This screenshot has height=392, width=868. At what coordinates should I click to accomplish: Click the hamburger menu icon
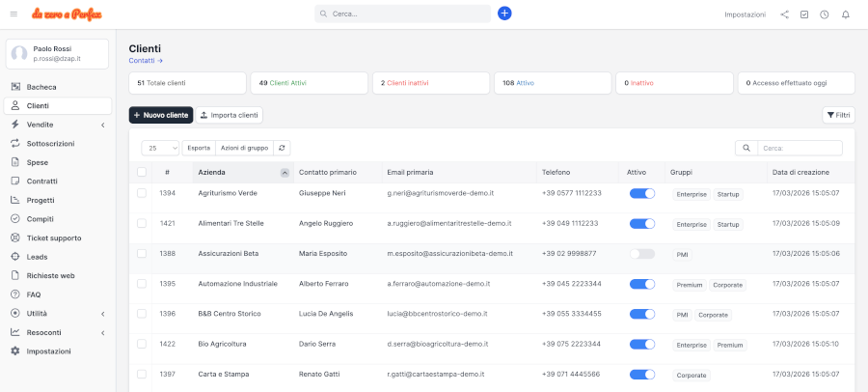tap(14, 14)
